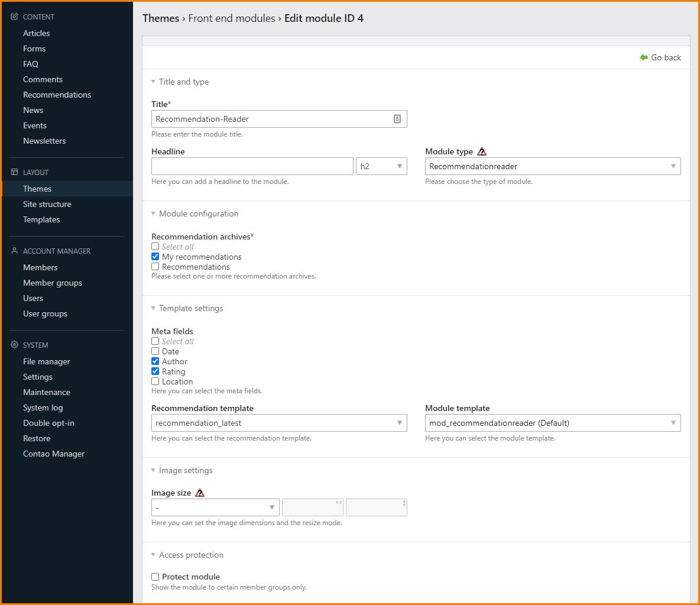Viewport: 700px width, 605px height.
Task: Click the green Go back arrow icon
Action: [x=644, y=57]
